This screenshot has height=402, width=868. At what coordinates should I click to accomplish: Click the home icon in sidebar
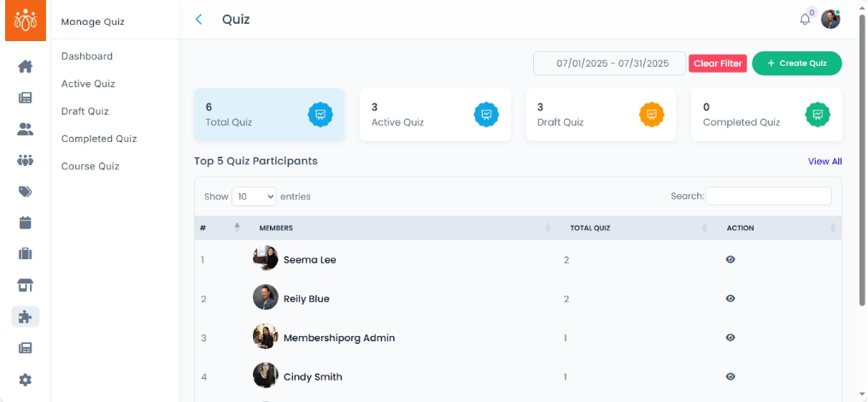point(26,66)
